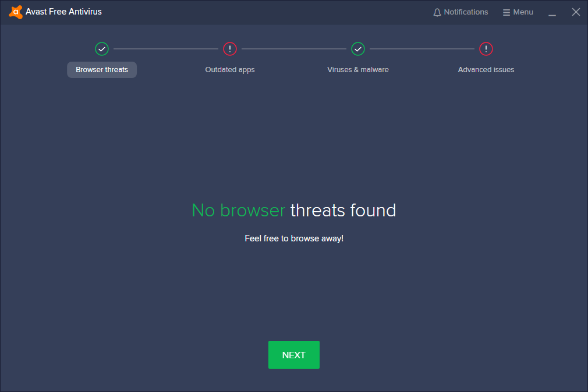This screenshot has height=392, width=588.
Task: Click the Browser threats green checkmark icon
Action: (102, 49)
